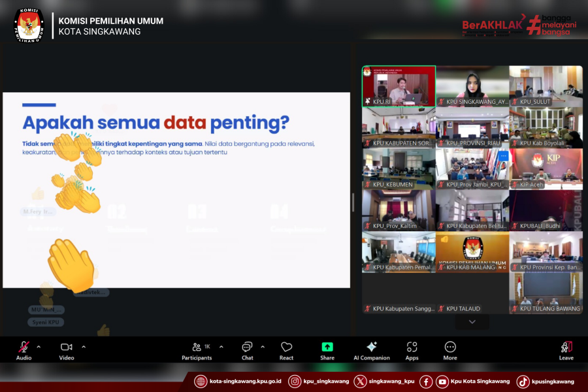Select the KIP Aceh video tile
Screen dimensions: 588x392
[546, 169]
